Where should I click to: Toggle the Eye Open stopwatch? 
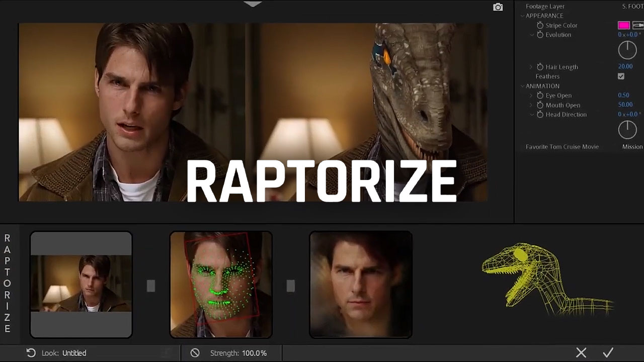pos(540,96)
